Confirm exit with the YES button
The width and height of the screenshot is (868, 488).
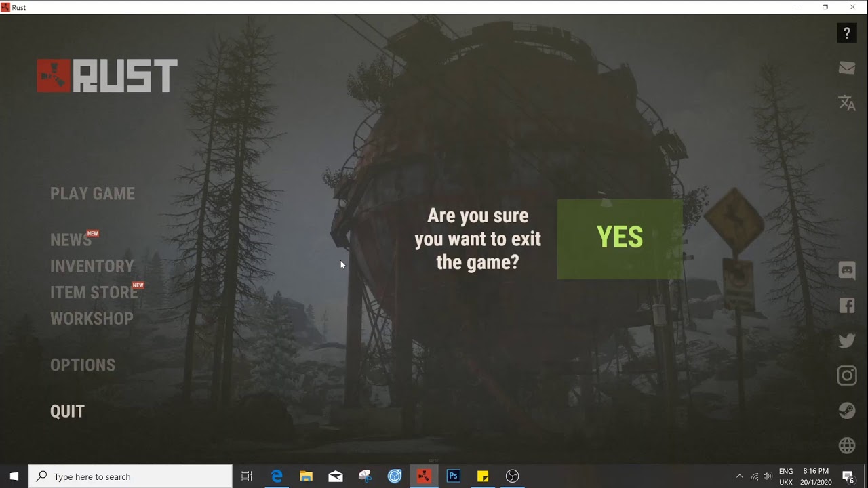coord(620,239)
